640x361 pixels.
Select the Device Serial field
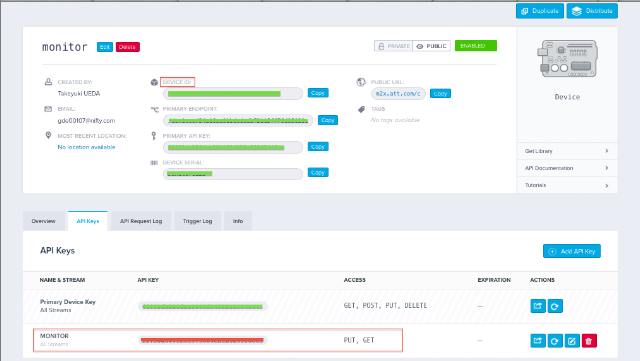(x=233, y=174)
